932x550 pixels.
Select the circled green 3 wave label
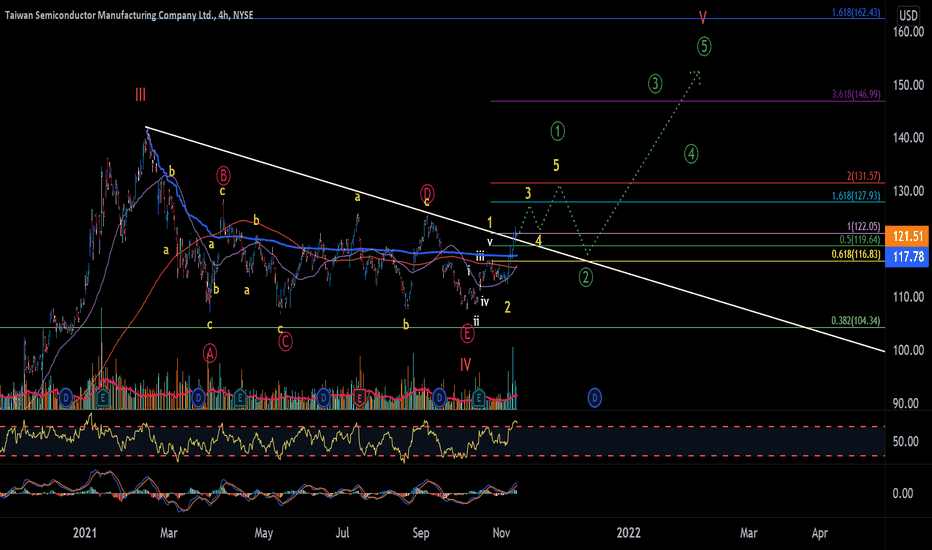pyautogui.click(x=655, y=84)
